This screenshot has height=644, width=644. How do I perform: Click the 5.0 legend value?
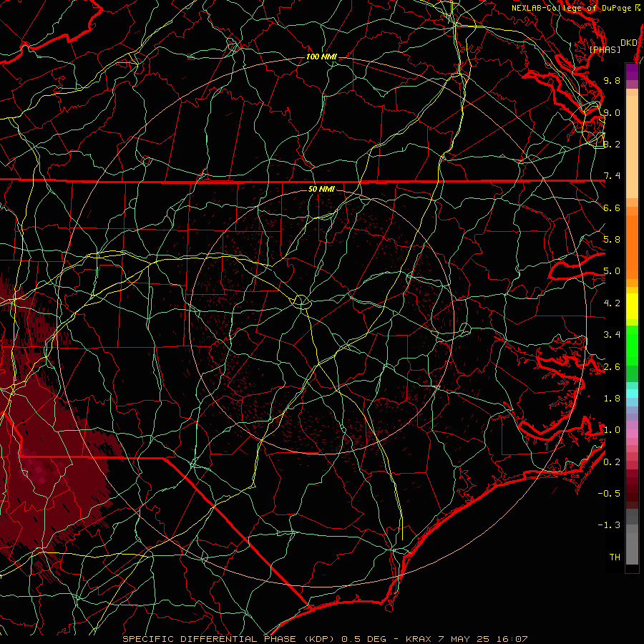click(612, 271)
